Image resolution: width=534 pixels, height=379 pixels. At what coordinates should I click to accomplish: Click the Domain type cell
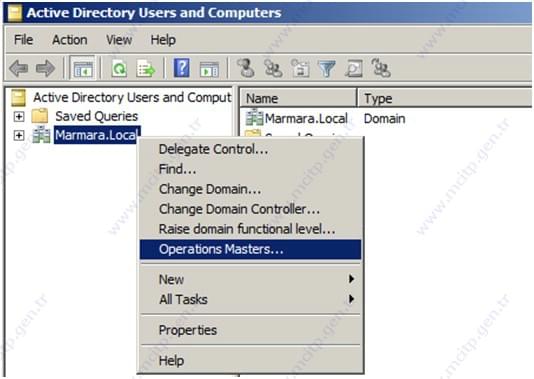click(x=384, y=119)
